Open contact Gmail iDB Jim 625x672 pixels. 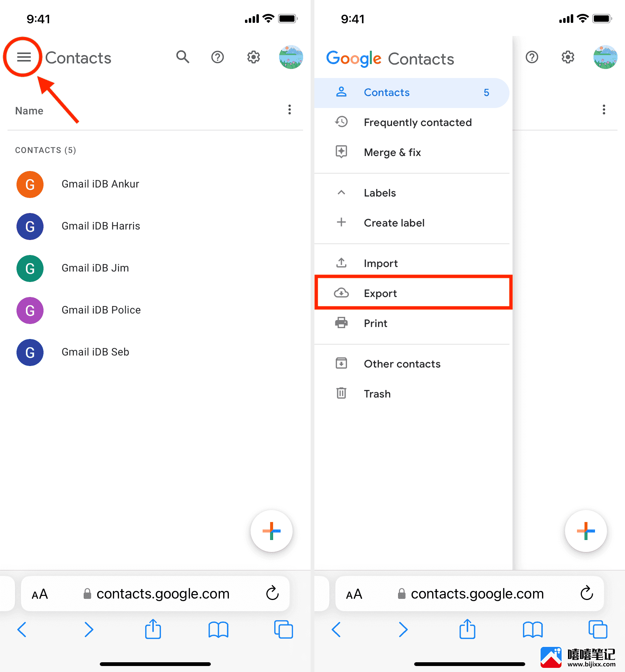tap(155, 268)
